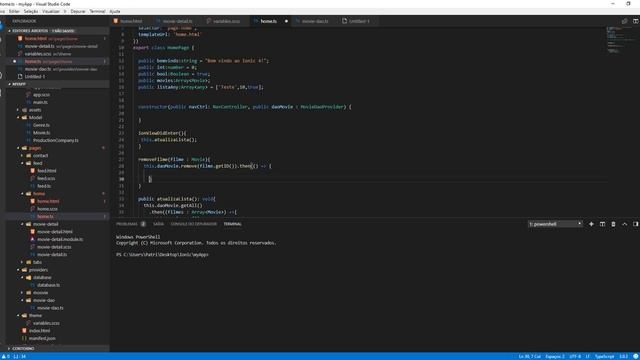Change indentation via Espaços status item
This screenshot has height=360, width=640.
[x=555, y=356]
